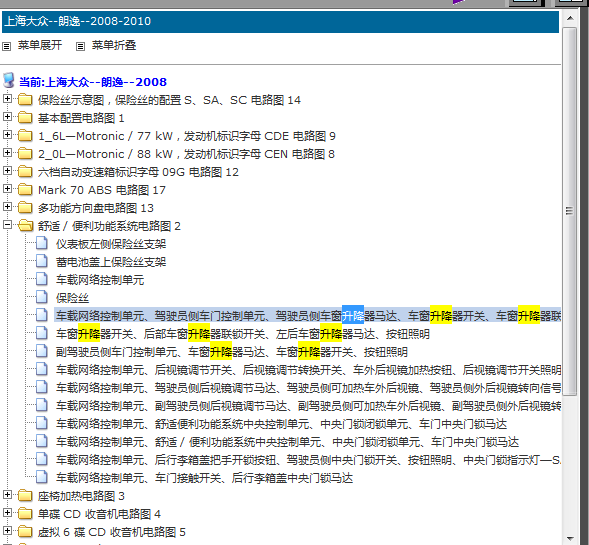Click the folder icon for 多功能方向盘电路图 13
This screenshot has height=545, width=589.
[25, 207]
